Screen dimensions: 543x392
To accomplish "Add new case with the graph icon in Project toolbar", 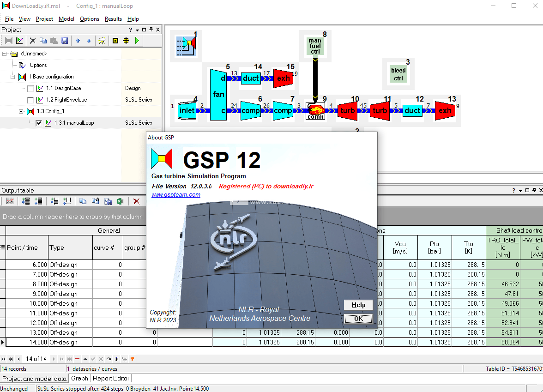I will [x=19, y=41].
